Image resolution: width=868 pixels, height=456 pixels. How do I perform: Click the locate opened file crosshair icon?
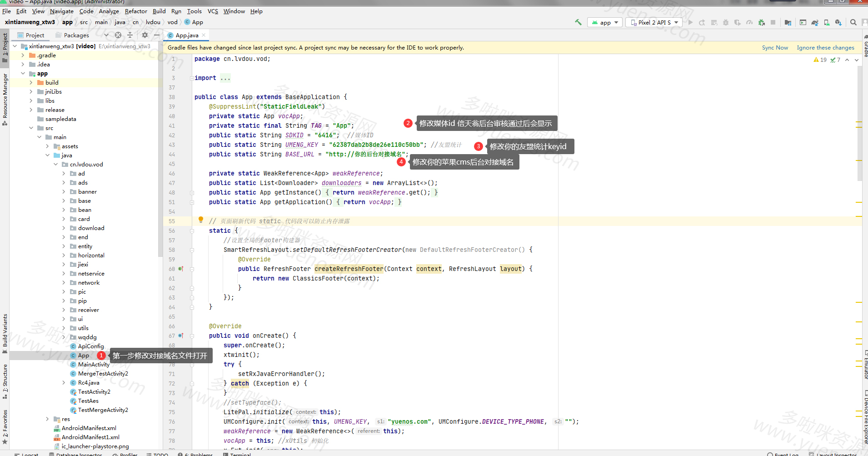click(118, 35)
